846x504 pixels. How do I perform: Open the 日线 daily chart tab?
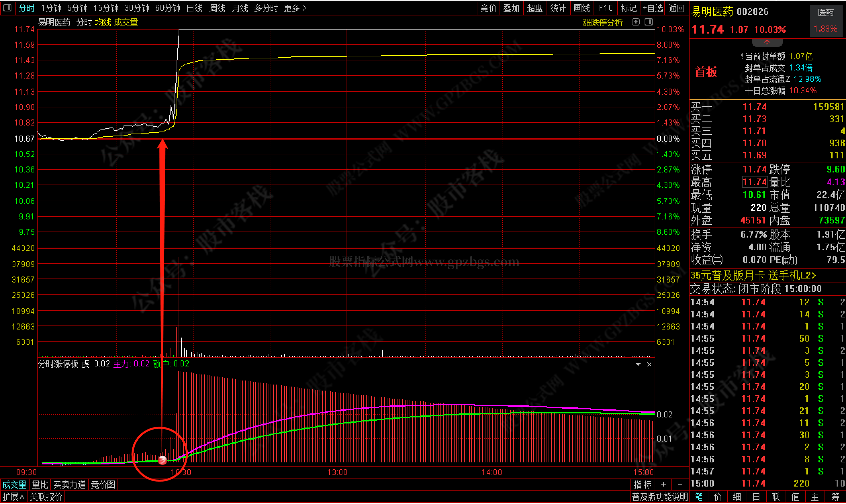click(x=195, y=8)
